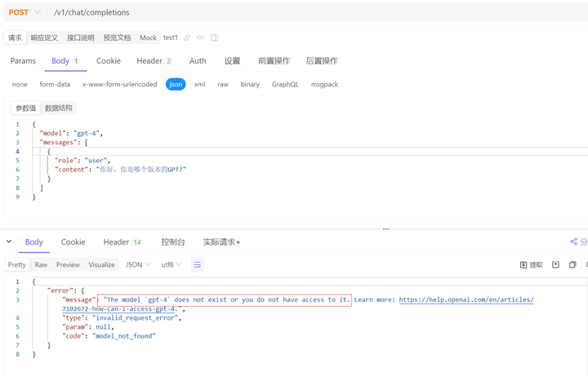
Task: Open the 响应定义 tab
Action: [x=44, y=38]
